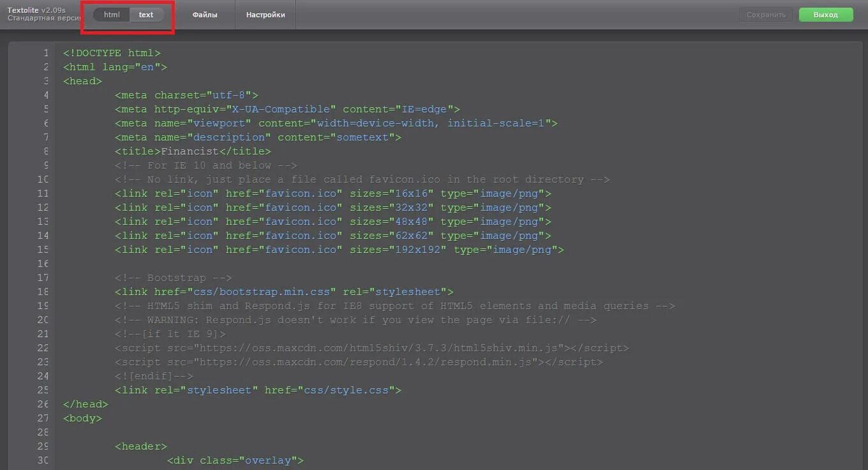Click the meta description sometext line
This screenshot has width=868, height=470.
click(x=258, y=137)
